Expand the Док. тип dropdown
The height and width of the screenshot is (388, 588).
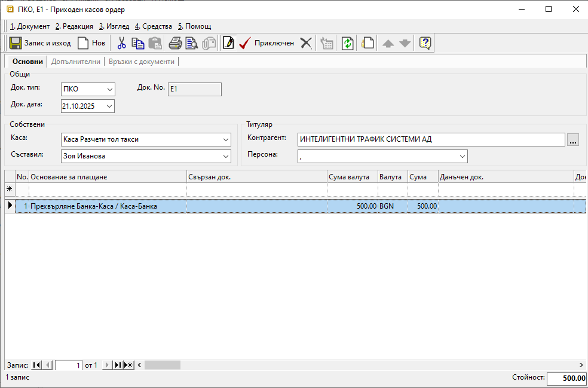tap(109, 90)
